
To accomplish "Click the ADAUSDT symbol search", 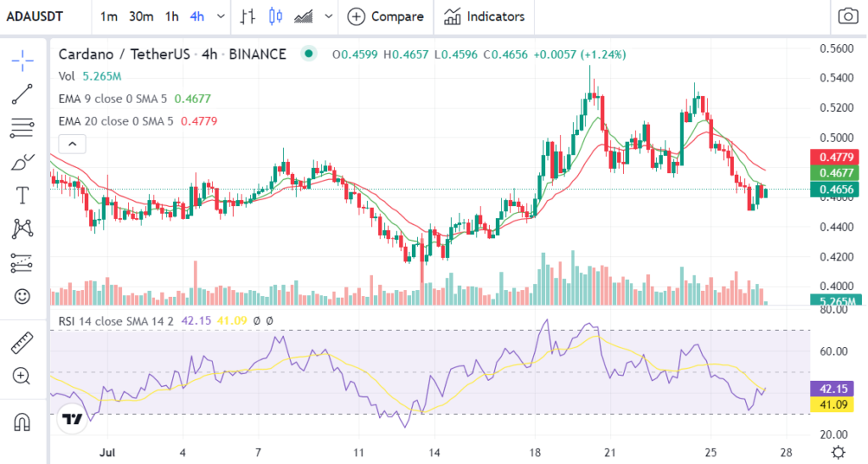I will (34, 17).
